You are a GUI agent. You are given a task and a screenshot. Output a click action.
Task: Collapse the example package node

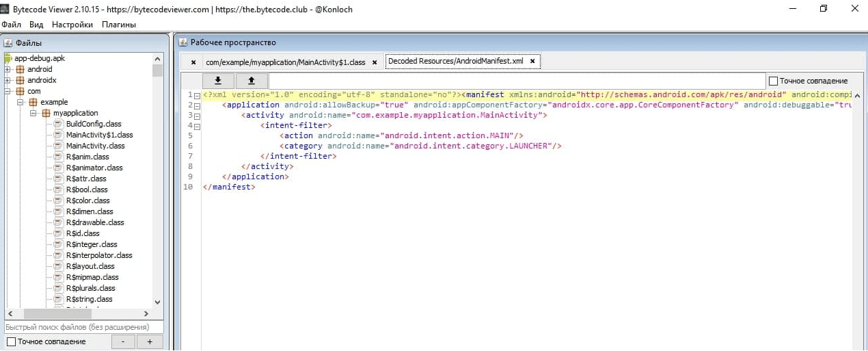point(21,102)
